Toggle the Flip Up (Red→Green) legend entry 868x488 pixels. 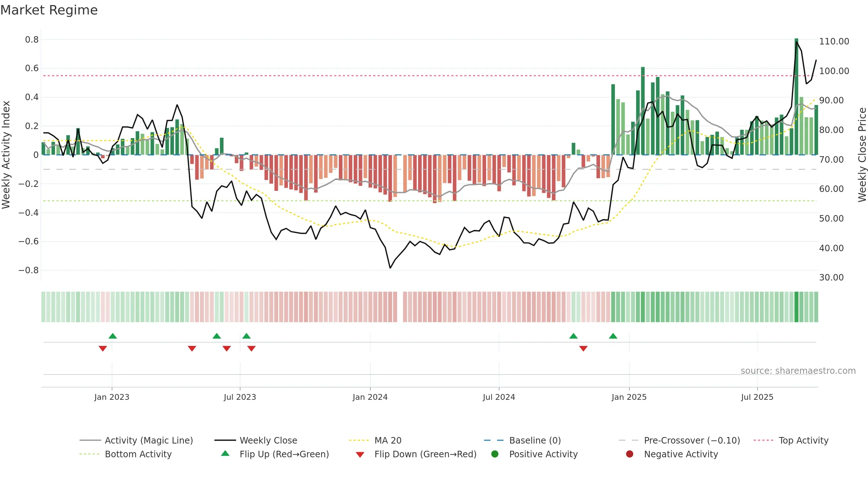275,454
